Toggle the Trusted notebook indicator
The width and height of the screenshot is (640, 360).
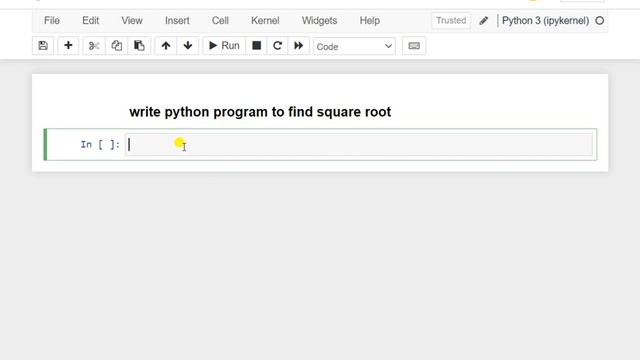tap(451, 20)
